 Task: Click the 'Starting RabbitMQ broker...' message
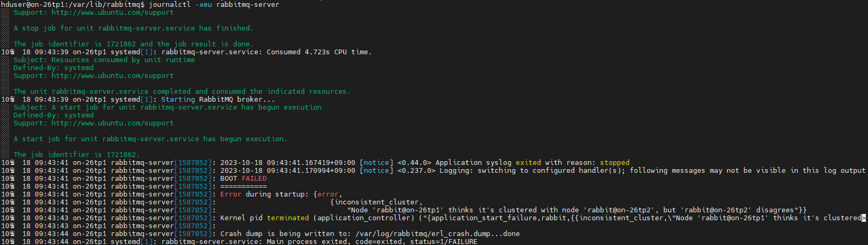218,99
